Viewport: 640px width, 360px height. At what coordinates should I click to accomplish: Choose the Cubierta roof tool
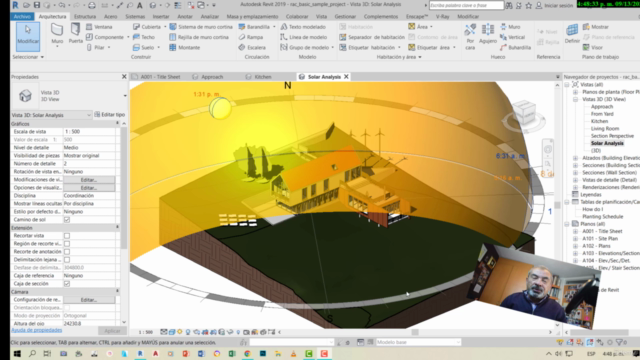click(x=147, y=27)
